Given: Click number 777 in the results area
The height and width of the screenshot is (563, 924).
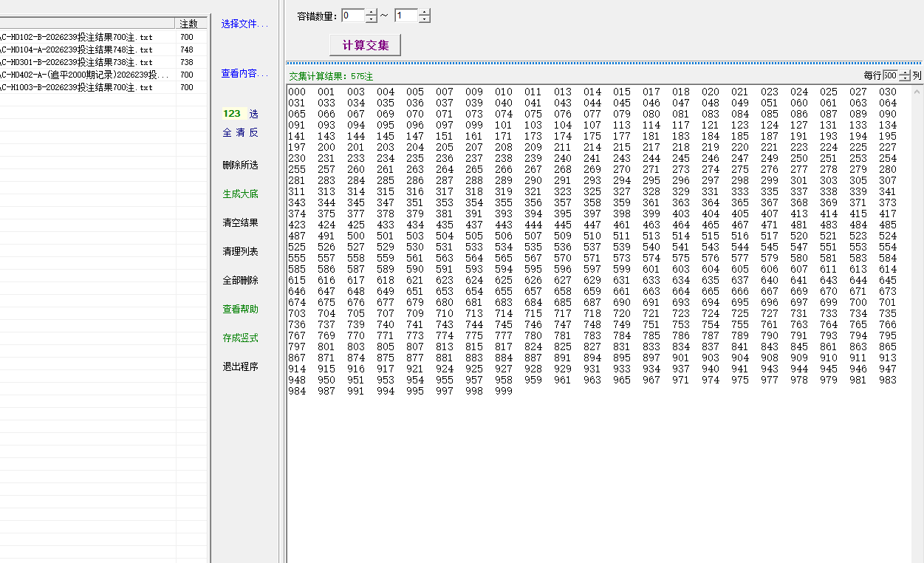Looking at the screenshot, I should point(504,336).
